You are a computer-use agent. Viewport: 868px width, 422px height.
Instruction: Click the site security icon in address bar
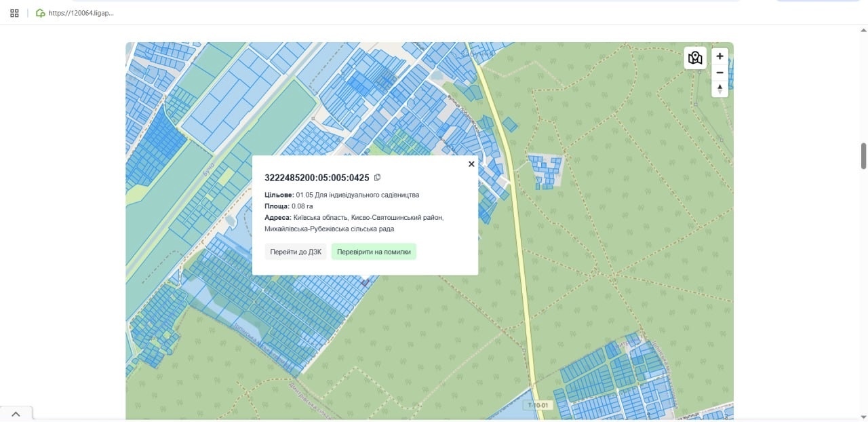tap(40, 13)
